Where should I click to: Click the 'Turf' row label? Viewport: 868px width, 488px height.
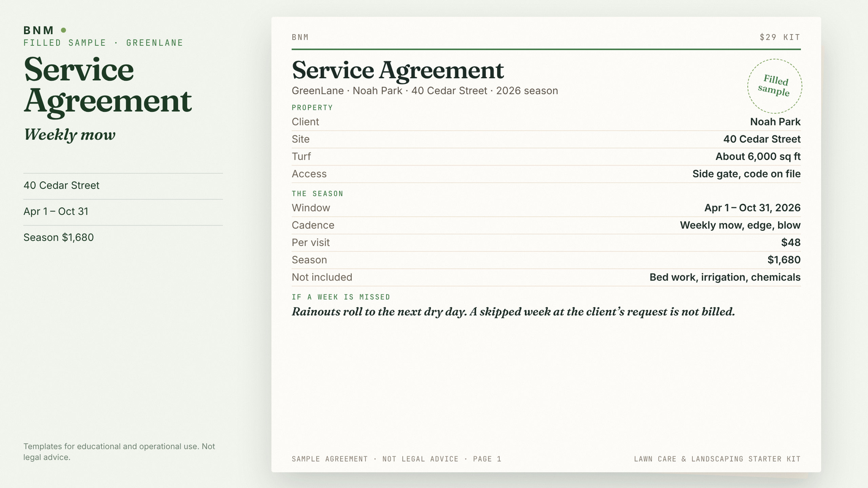pos(301,156)
